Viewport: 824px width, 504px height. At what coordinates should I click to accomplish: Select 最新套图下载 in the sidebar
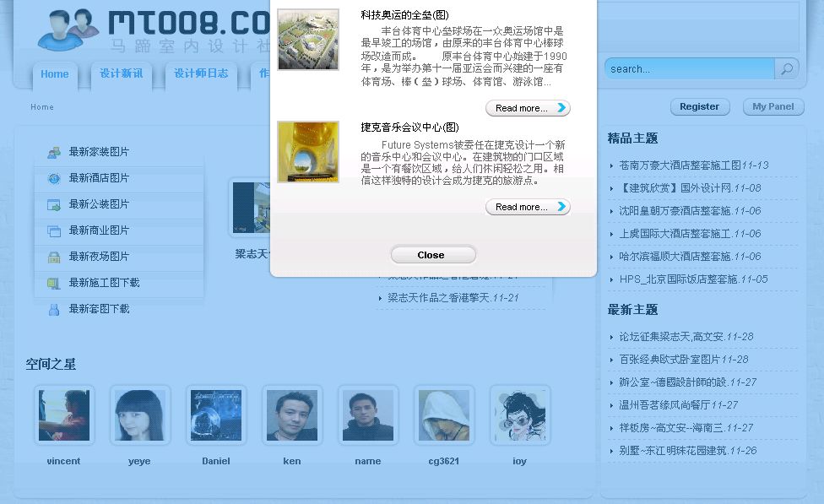(x=99, y=309)
